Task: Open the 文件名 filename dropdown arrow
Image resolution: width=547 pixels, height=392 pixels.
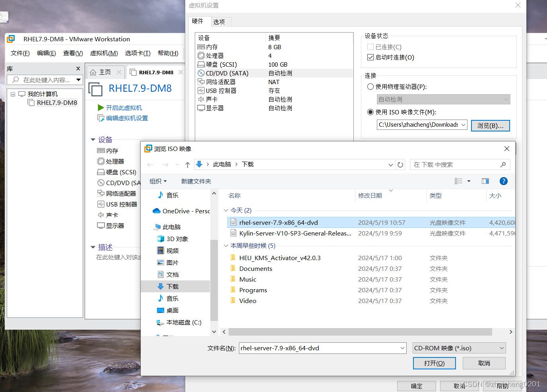Action: click(402, 348)
